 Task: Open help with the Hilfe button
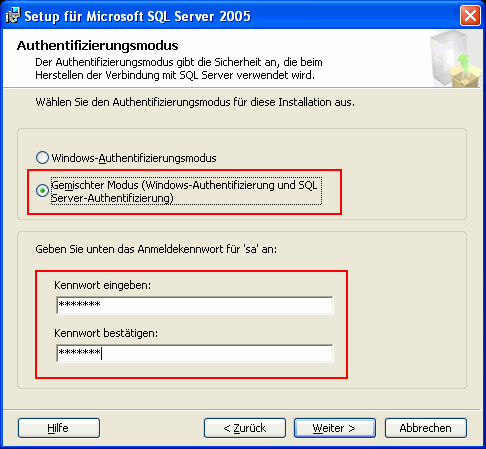(59, 428)
